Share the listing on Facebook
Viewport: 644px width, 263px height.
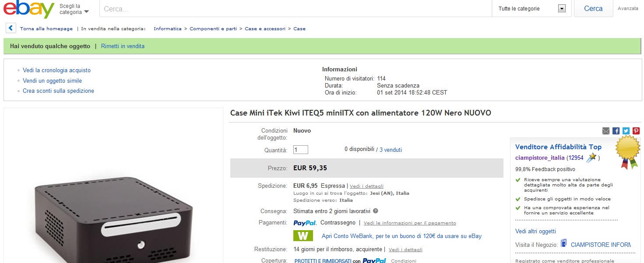[616, 131]
